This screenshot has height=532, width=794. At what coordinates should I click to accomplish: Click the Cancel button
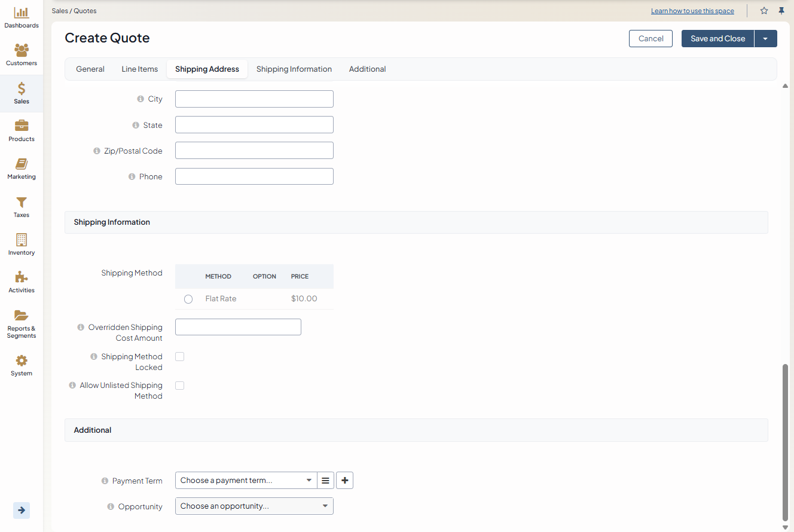(651, 39)
